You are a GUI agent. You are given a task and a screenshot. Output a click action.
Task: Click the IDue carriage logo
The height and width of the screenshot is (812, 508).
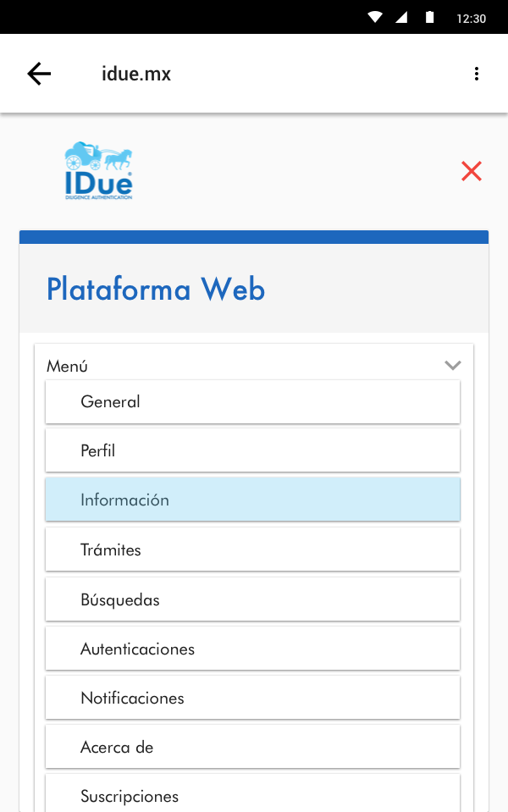click(98, 171)
